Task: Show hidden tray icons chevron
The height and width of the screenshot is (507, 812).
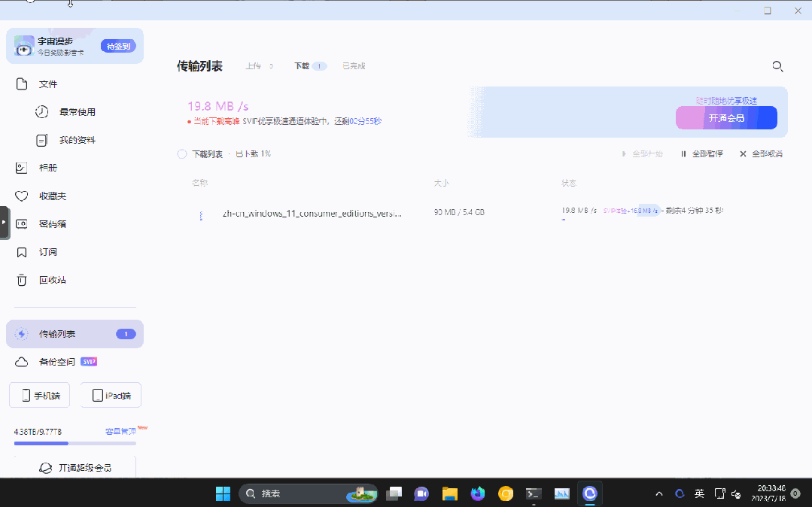Action: point(658,493)
